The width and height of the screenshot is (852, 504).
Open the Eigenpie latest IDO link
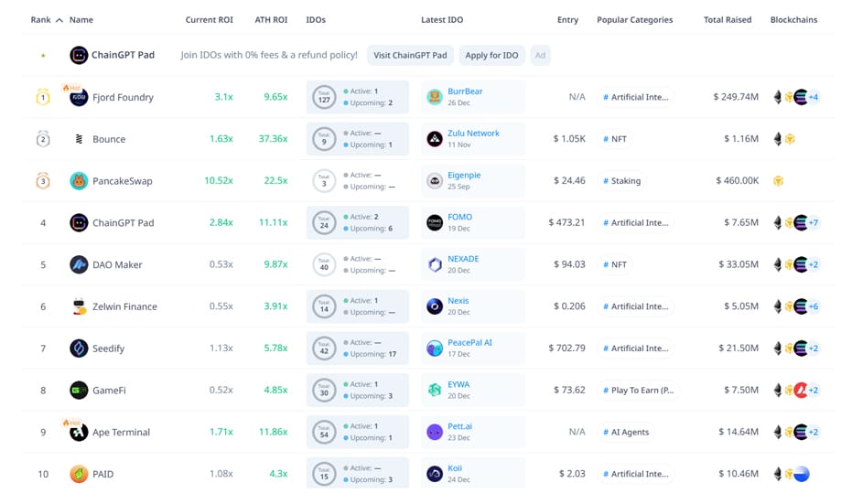(x=463, y=175)
